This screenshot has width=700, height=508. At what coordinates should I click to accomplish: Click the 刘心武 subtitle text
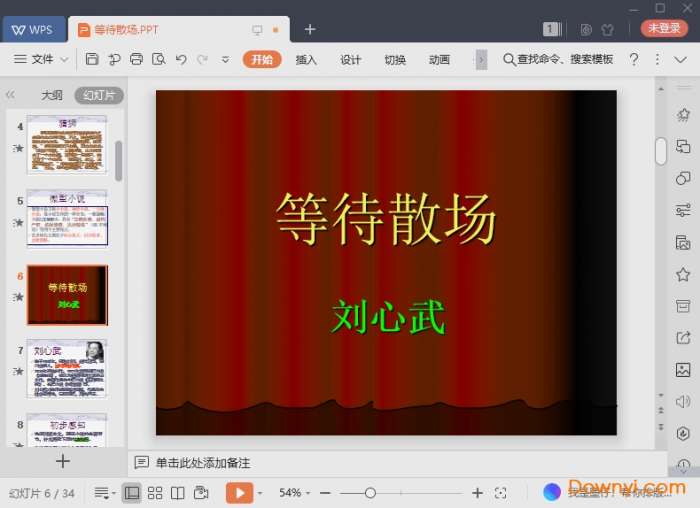(388, 317)
